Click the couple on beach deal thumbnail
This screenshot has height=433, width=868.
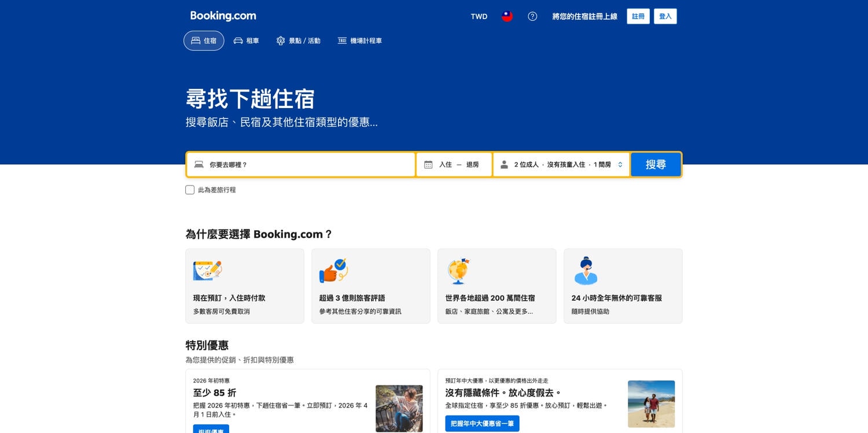click(x=652, y=404)
